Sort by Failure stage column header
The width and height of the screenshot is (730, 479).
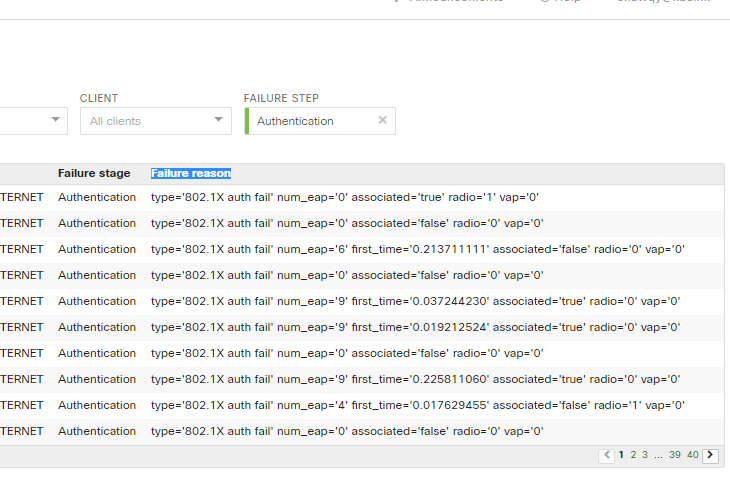[94, 173]
